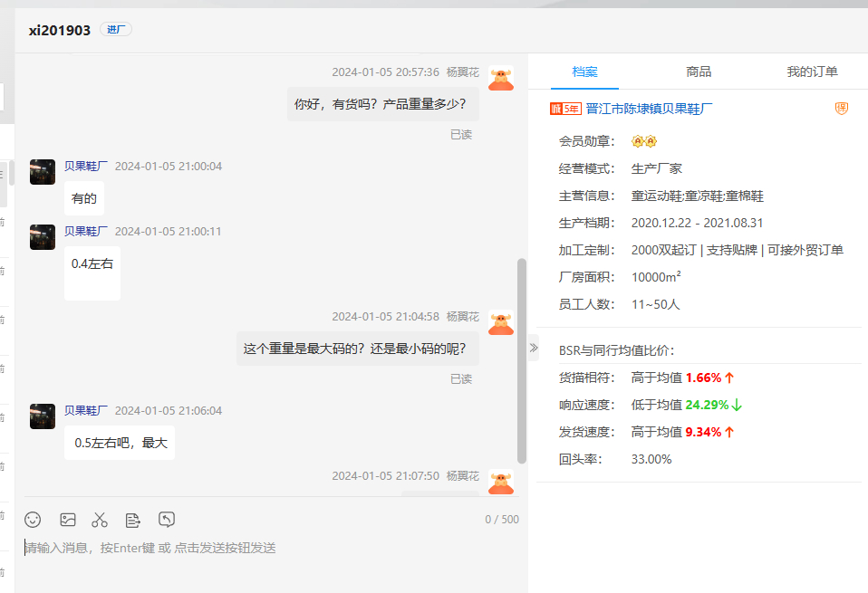Click 杨翼花's avatar on the first message
The width and height of the screenshot is (868, 593).
point(500,78)
